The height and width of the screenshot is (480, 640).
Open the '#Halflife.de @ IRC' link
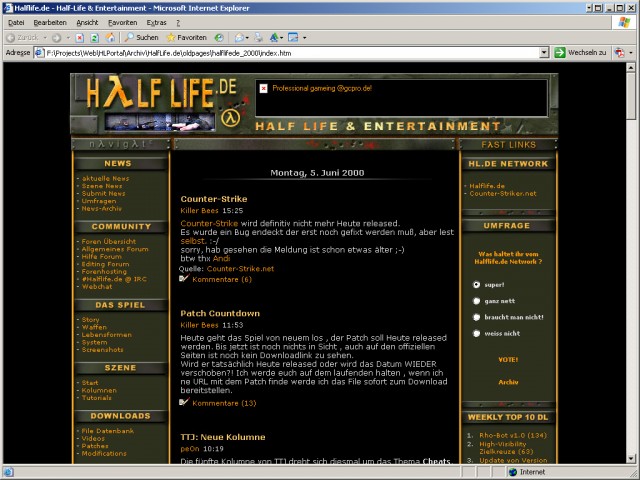click(x=114, y=279)
